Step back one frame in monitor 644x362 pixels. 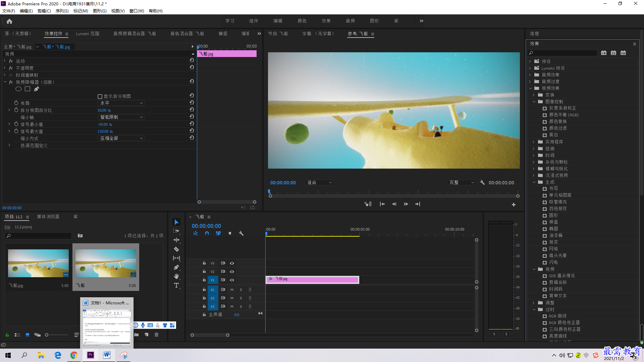(394, 204)
